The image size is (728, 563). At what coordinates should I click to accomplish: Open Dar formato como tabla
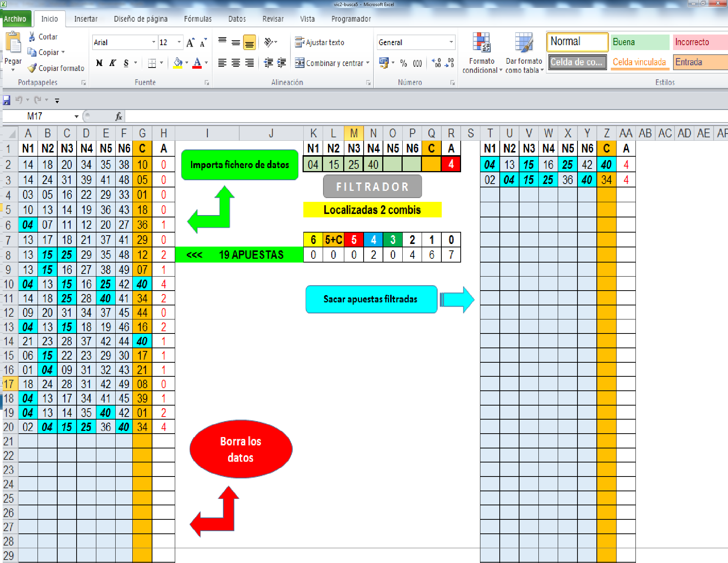(524, 53)
